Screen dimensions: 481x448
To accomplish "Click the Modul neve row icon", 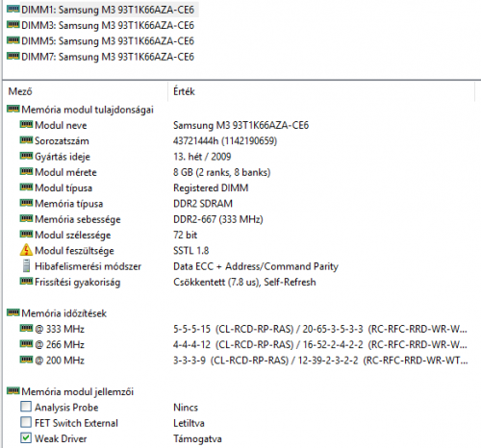I will coord(26,125).
